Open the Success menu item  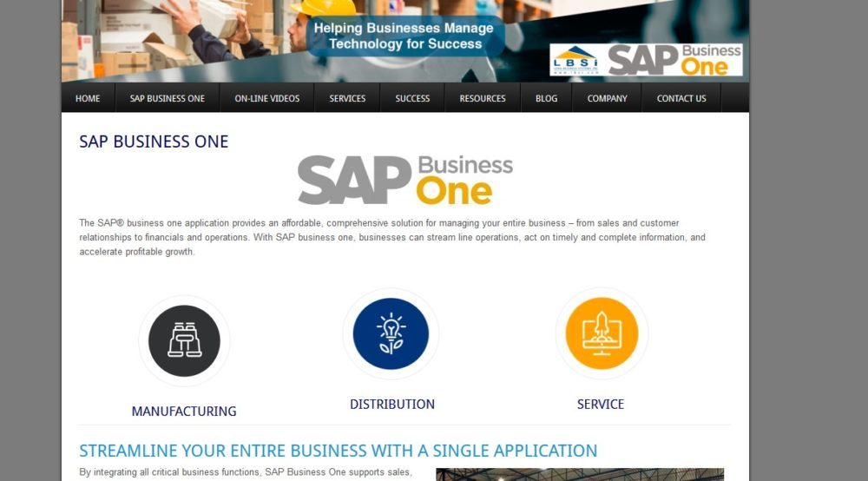(x=412, y=98)
